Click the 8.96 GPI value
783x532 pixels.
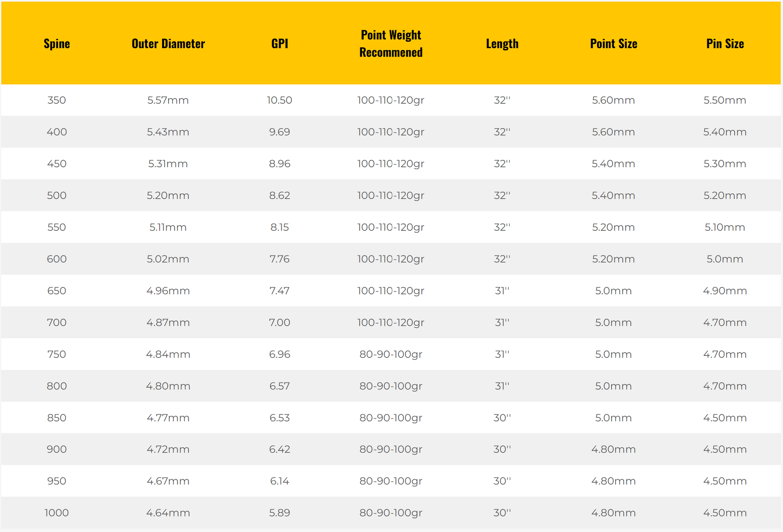280,164
